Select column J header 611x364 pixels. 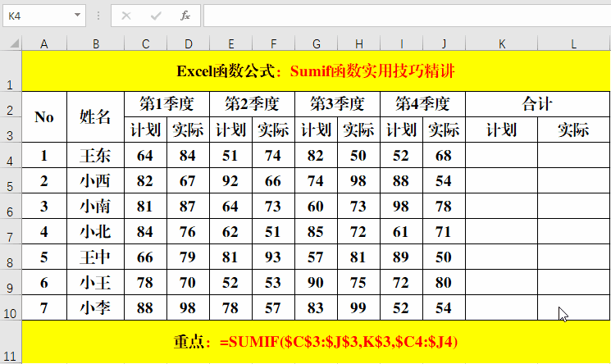(444, 43)
